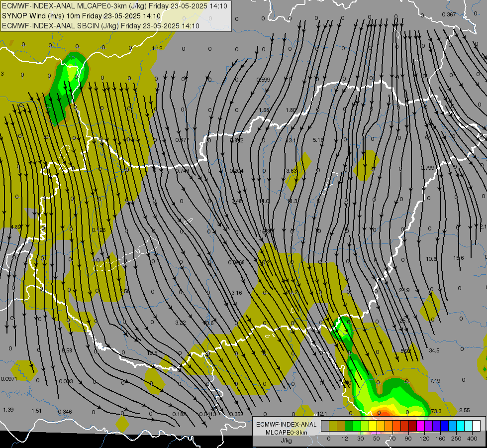Click the map value '0.352'
487x448 pixels.
coord(236,414)
